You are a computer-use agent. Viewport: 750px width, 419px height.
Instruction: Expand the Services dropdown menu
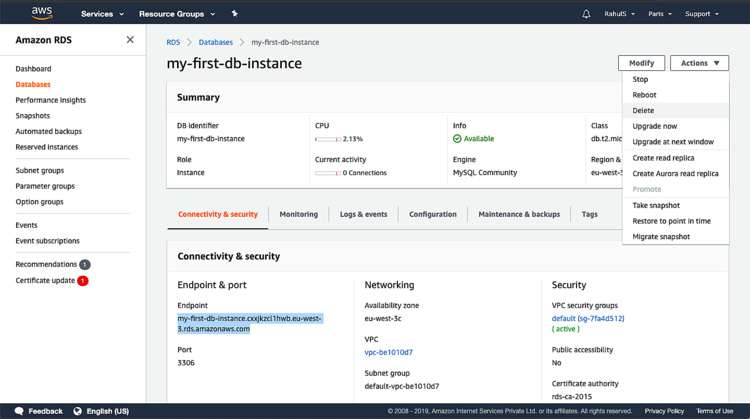pos(102,14)
